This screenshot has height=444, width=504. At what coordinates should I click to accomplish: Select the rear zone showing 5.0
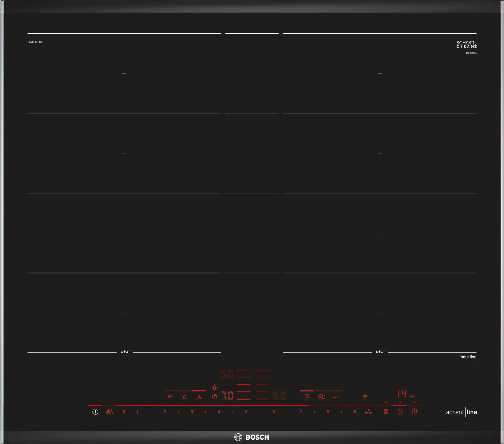(227, 374)
